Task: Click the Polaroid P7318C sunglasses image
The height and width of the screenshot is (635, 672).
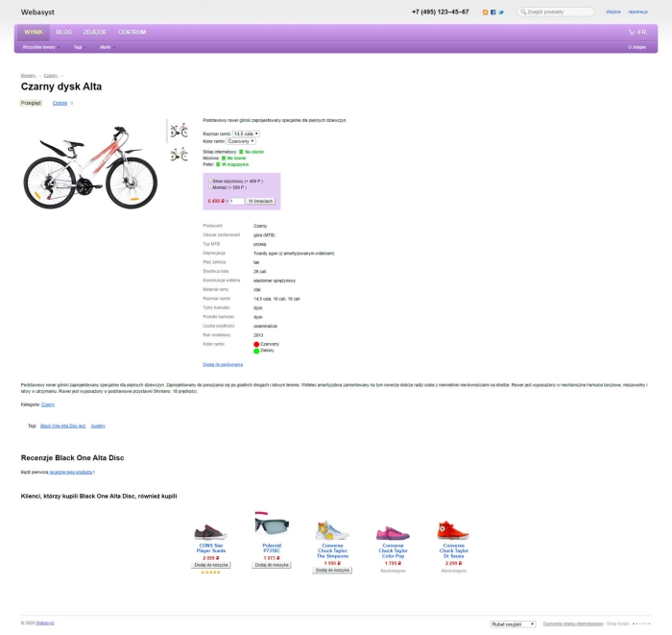Action: 272,525
